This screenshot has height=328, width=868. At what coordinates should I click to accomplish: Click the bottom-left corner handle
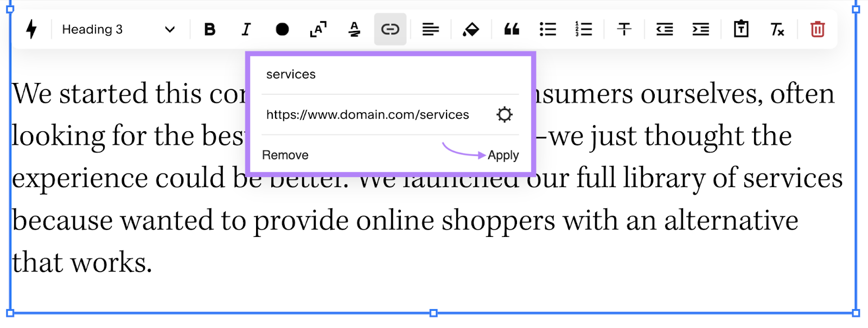[10, 313]
